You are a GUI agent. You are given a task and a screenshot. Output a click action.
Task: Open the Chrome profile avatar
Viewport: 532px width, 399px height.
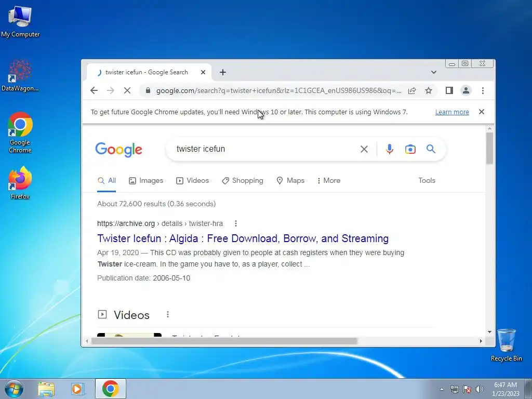tap(466, 90)
